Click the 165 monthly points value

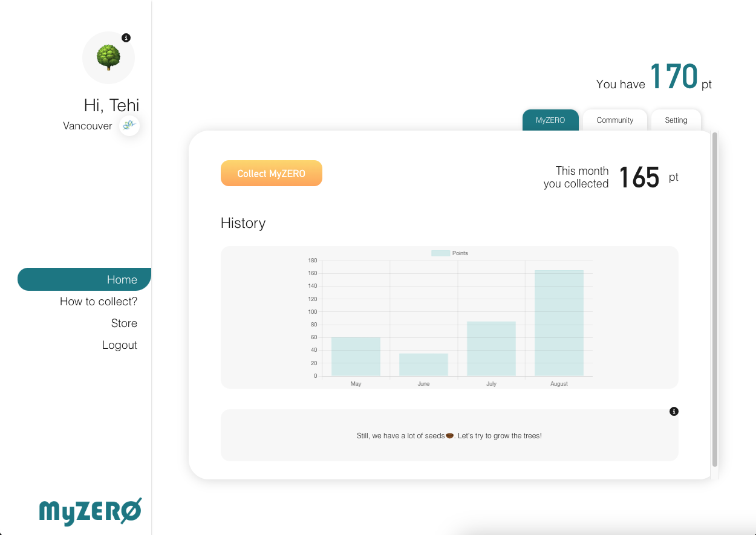[639, 178]
